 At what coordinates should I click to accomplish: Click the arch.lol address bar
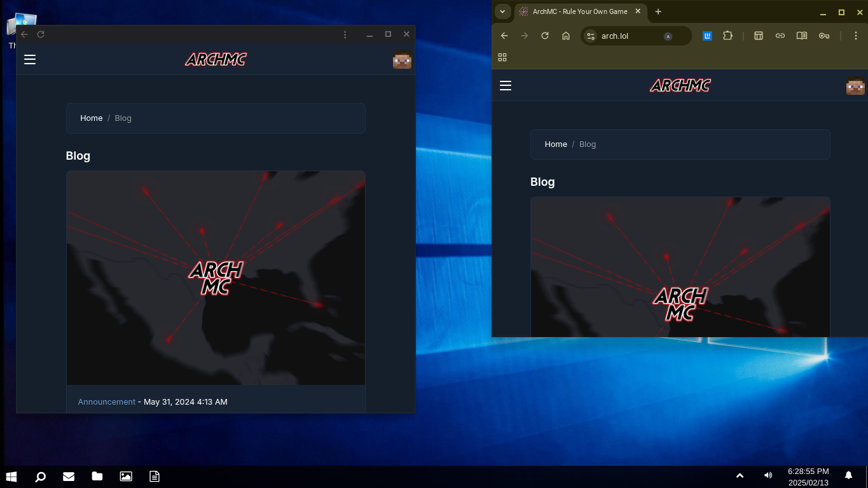636,36
